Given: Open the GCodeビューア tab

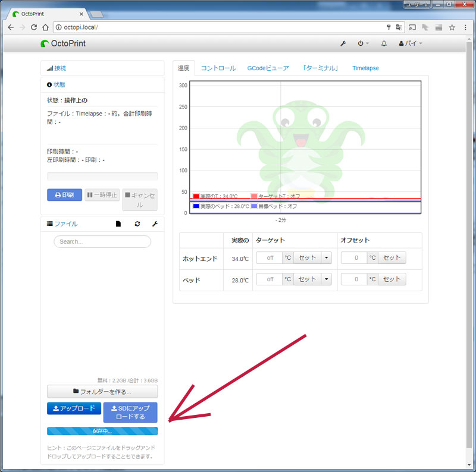Looking at the screenshot, I should tap(268, 68).
